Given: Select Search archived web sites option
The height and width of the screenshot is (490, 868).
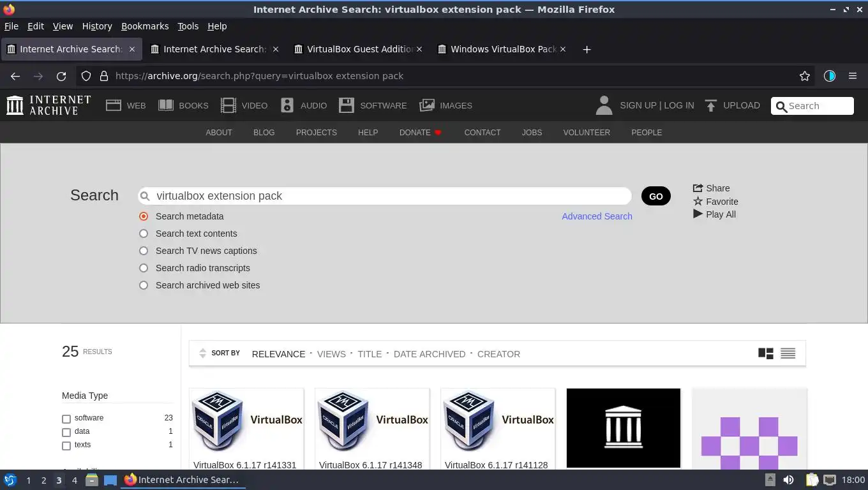Looking at the screenshot, I should [144, 285].
